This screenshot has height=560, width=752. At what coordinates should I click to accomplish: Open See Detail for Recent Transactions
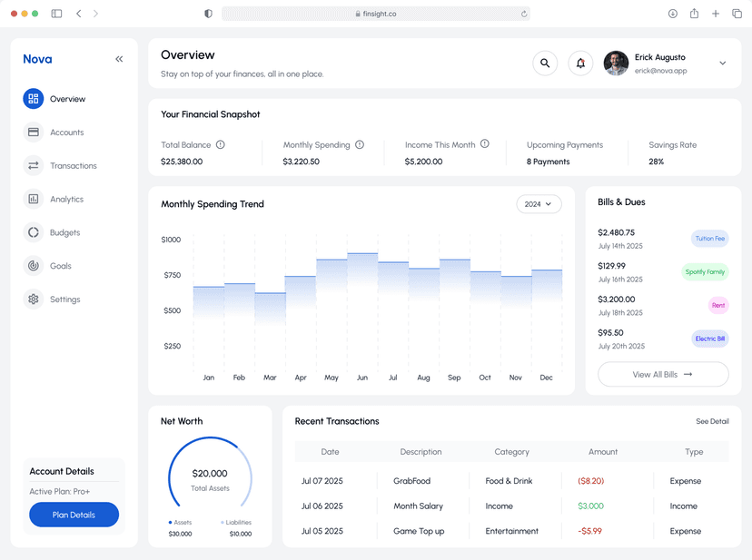(712, 421)
